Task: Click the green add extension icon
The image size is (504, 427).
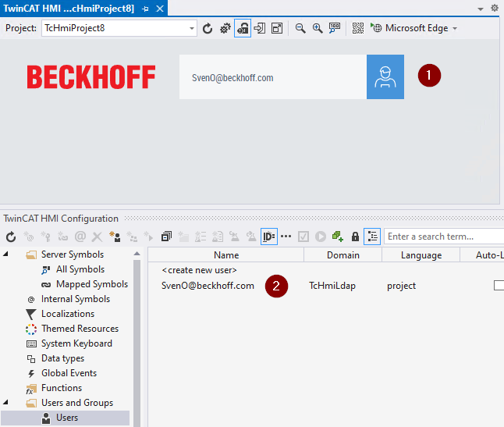Action: [338, 237]
